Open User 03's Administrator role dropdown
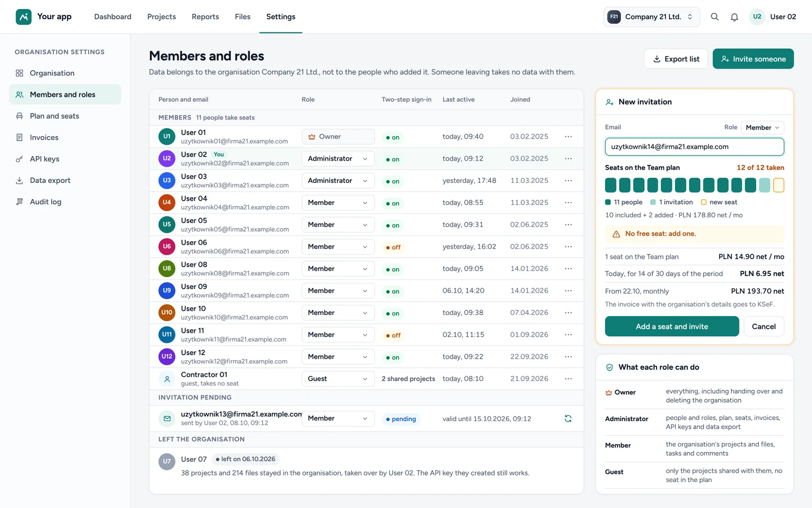The image size is (812, 508). pyautogui.click(x=338, y=180)
